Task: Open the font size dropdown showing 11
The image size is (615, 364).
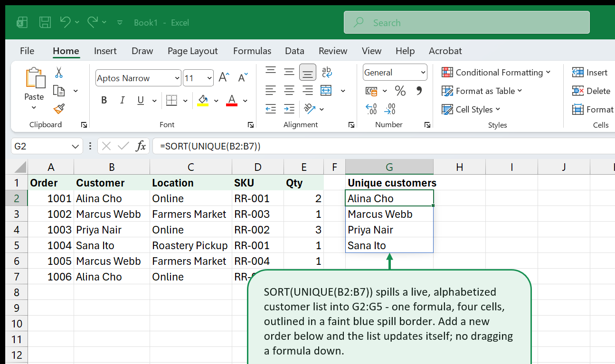Action: click(209, 78)
